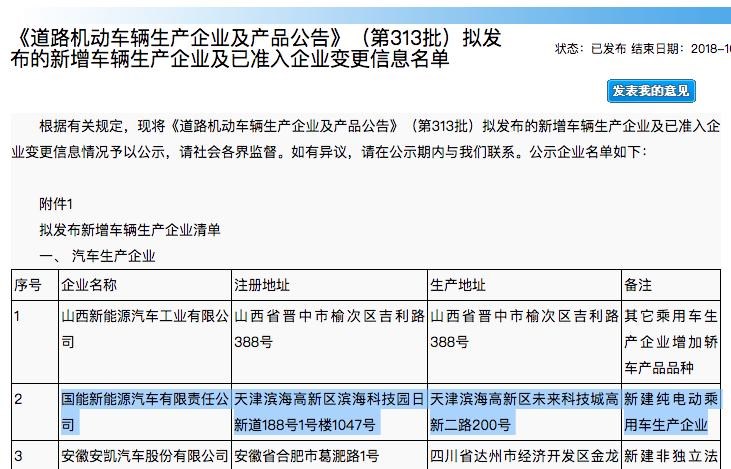Click the remark 新建非独立法 in row 3
The image size is (731, 469).
pos(671,455)
